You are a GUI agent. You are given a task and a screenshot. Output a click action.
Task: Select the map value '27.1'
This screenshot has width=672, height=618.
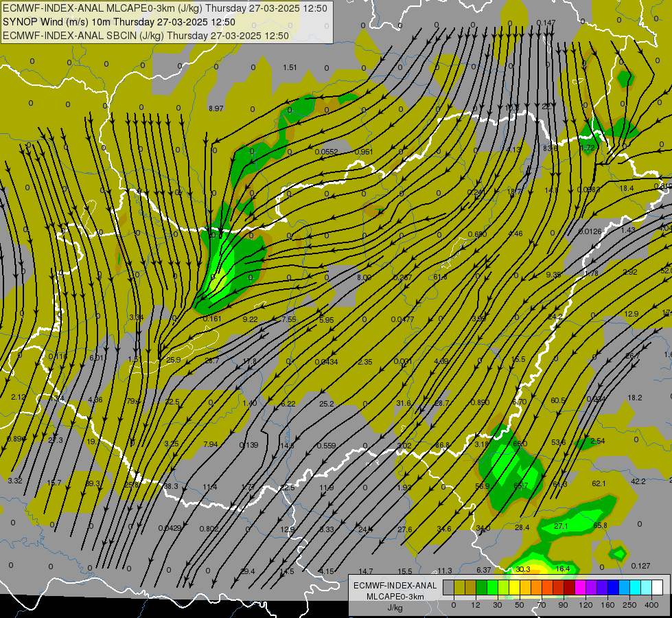pos(561,526)
